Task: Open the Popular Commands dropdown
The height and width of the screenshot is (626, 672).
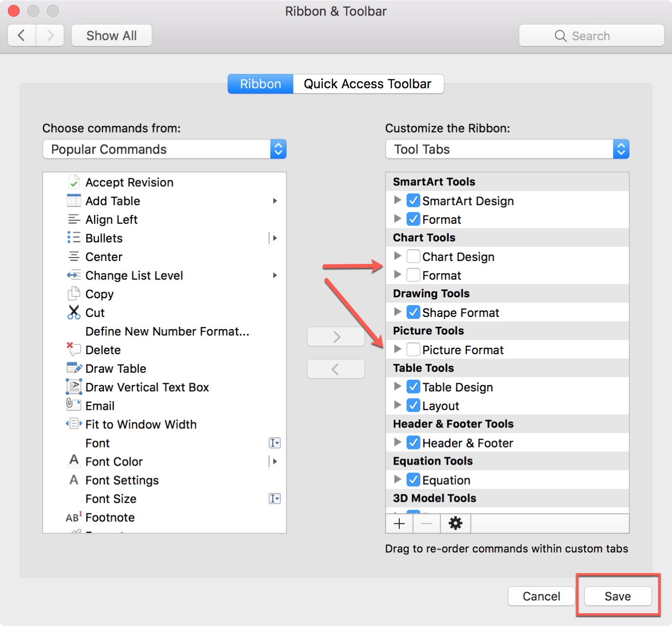Action: pyautogui.click(x=164, y=149)
